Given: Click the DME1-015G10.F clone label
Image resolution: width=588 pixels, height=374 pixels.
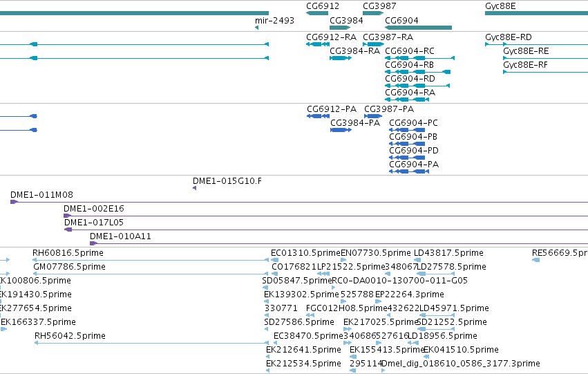Looking at the screenshot, I should click(227, 181).
